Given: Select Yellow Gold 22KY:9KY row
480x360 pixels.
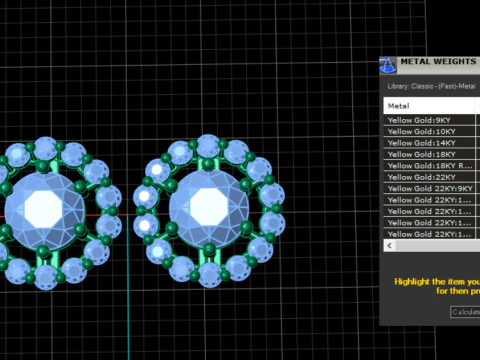Looking at the screenshot, I should (429, 188).
